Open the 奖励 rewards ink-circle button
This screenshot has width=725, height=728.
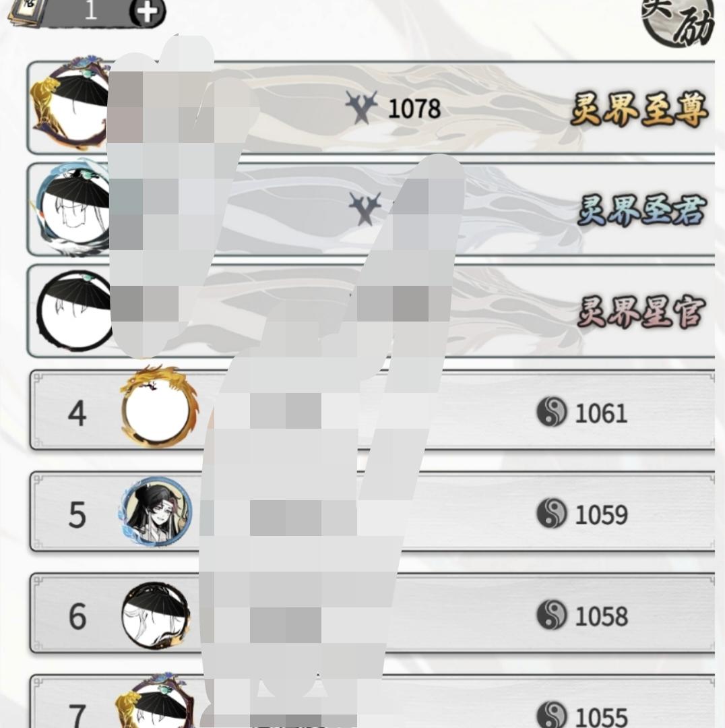click(678, 19)
